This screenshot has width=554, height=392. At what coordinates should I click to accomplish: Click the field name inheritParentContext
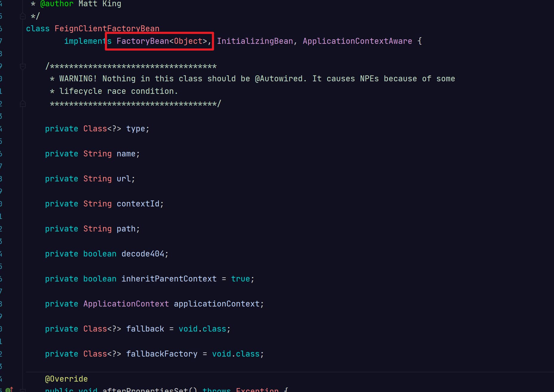[169, 279]
